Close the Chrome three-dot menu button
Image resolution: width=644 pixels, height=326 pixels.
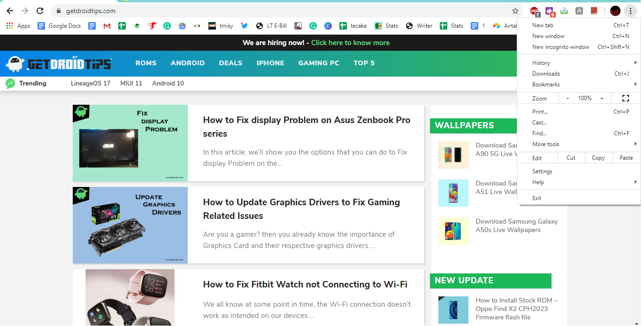click(x=630, y=11)
